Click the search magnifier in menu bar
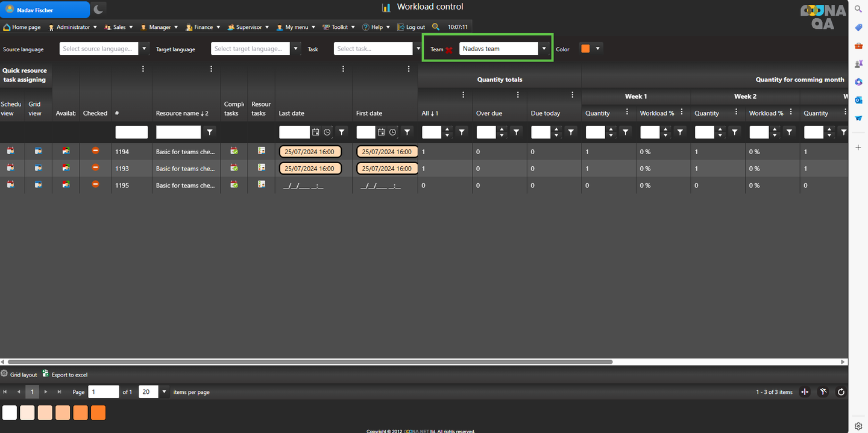This screenshot has width=868, height=433. pos(436,27)
